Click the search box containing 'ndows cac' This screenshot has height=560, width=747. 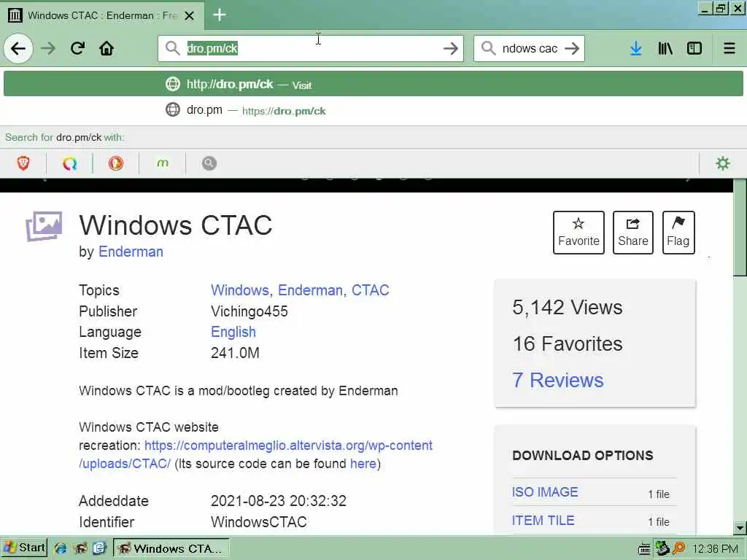530,48
